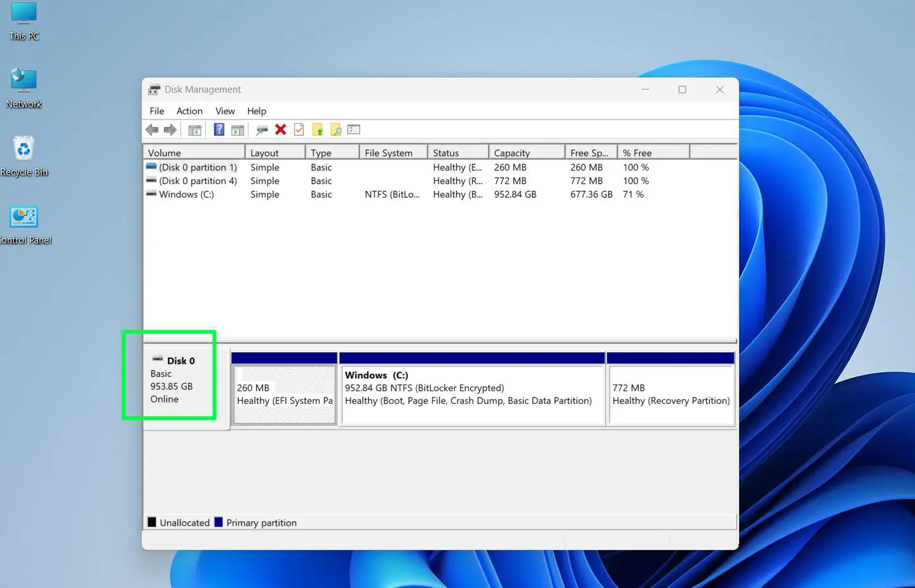This screenshot has height=588, width=915.
Task: Click the Forward navigation arrow
Action: point(170,130)
